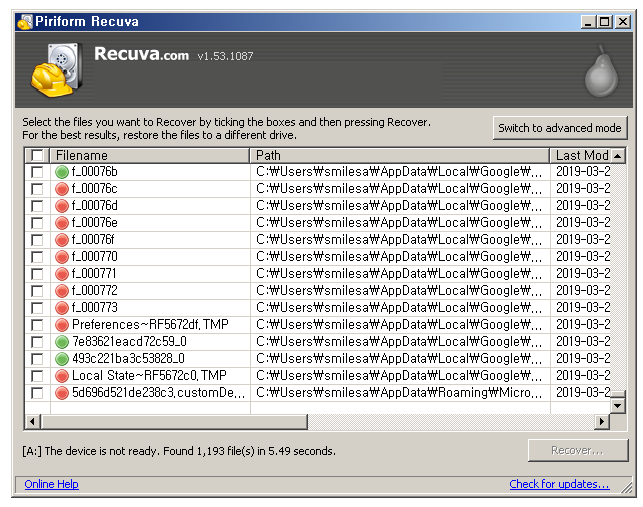This screenshot has height=507, width=643.
Task: Tick the checkbox for f_000772
Action: pos(37,291)
